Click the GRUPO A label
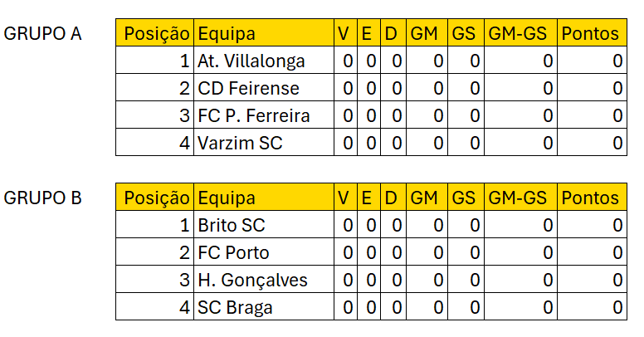644x337 pixels. tap(43, 34)
